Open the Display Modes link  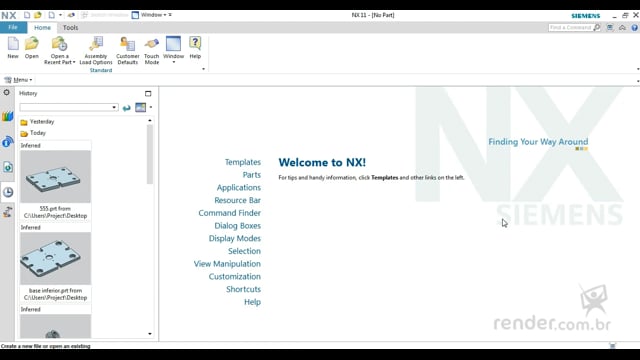235,238
